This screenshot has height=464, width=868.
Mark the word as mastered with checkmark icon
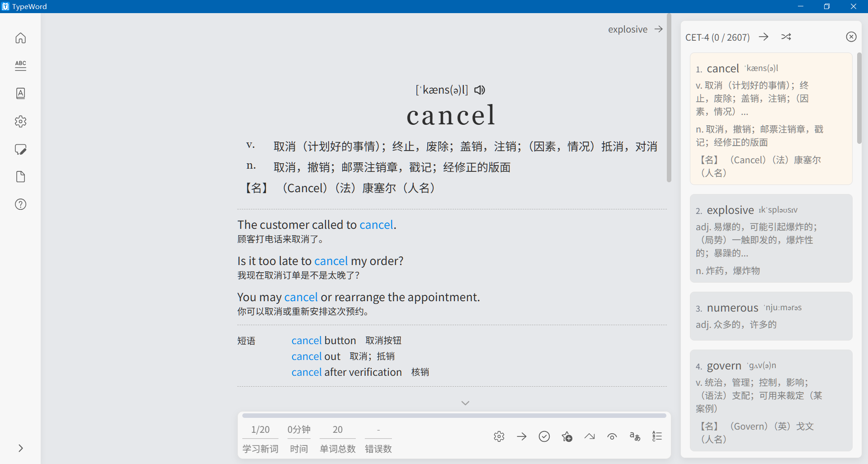(x=544, y=436)
